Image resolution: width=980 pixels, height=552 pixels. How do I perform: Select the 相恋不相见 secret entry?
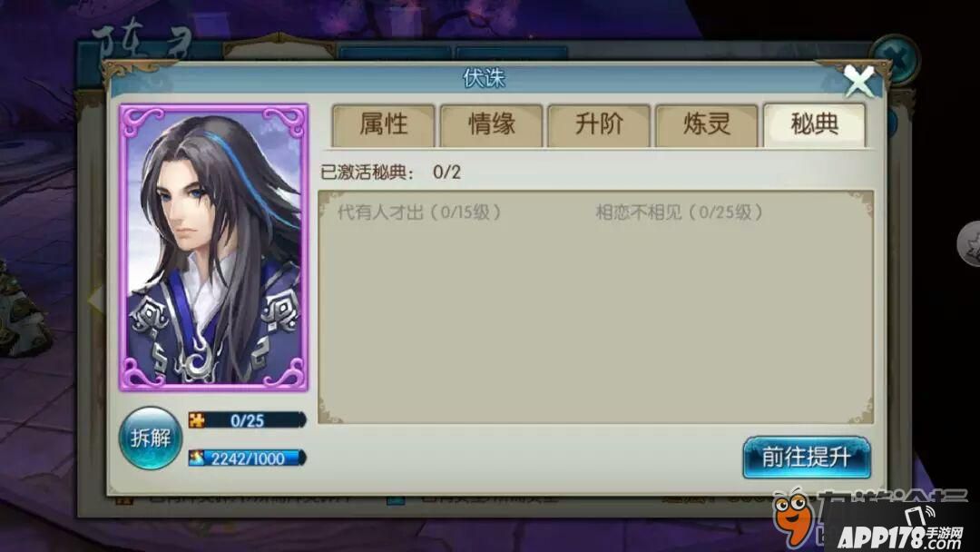point(679,212)
